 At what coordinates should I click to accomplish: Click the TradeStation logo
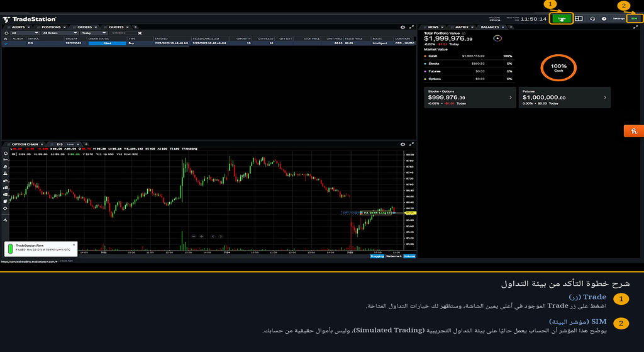click(30, 19)
